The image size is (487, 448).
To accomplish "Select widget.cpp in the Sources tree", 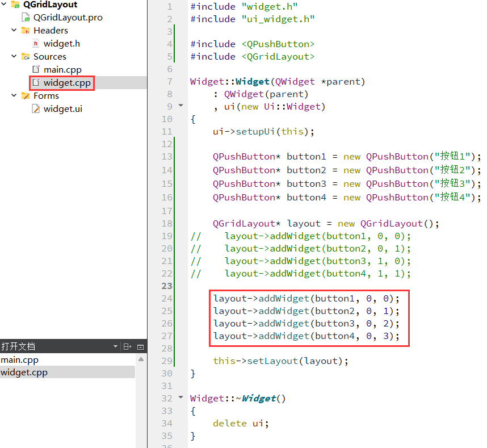I will [67, 83].
